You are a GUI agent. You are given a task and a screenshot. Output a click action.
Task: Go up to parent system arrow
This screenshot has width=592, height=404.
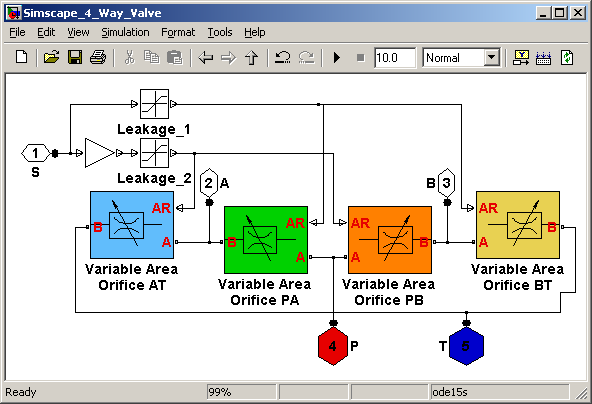click(251, 58)
